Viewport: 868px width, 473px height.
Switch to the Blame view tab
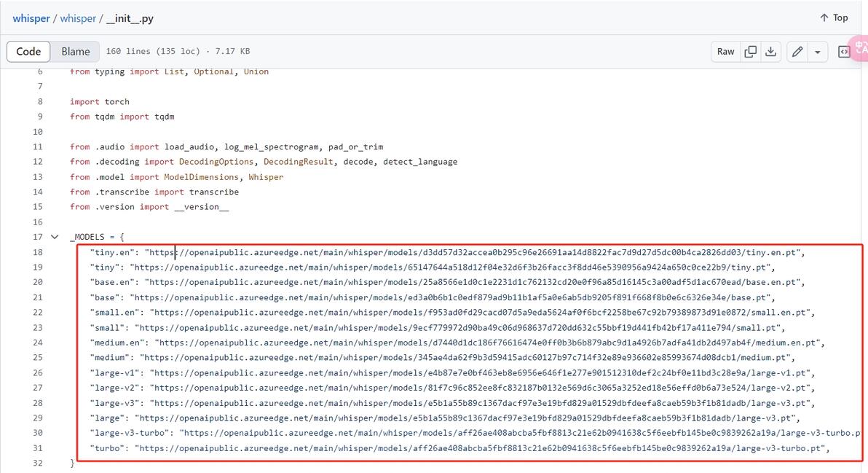point(76,52)
